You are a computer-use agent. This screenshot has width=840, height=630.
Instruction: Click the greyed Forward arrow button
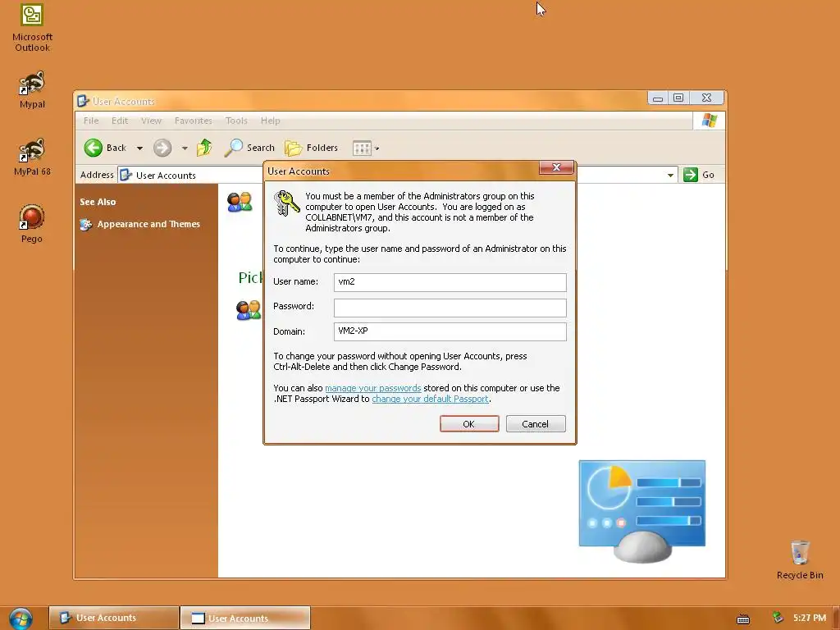[x=162, y=148]
